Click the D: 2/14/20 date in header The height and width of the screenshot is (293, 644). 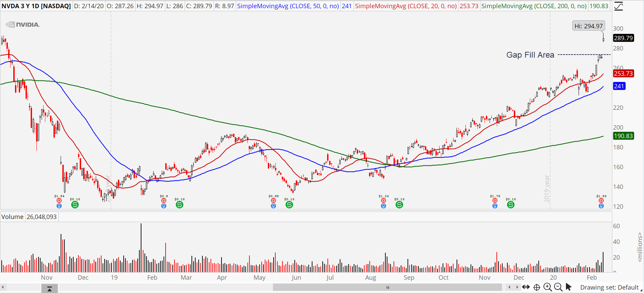(x=89, y=6)
